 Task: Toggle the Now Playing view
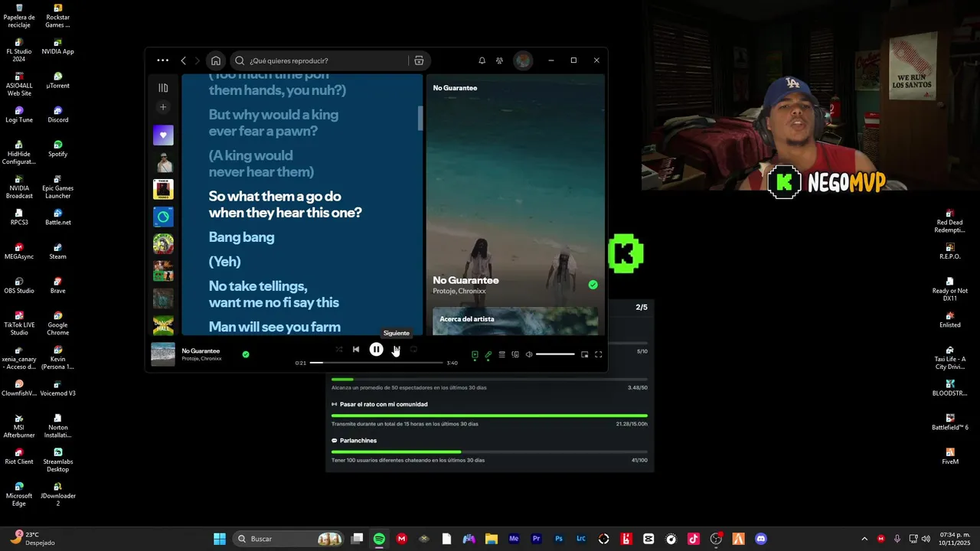(475, 354)
